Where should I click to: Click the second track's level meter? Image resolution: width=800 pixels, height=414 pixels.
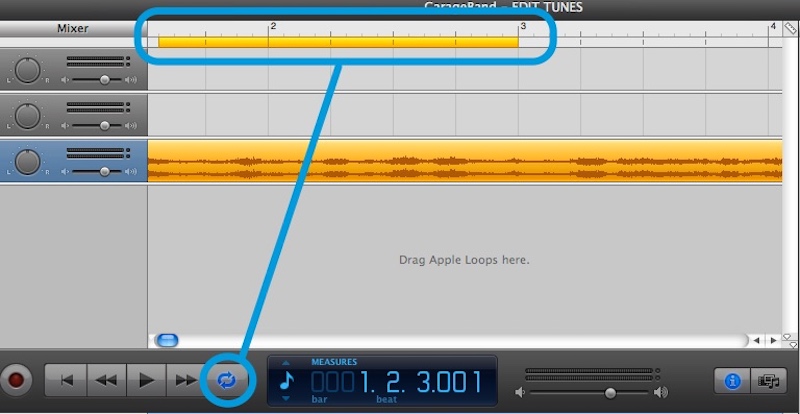(98, 107)
